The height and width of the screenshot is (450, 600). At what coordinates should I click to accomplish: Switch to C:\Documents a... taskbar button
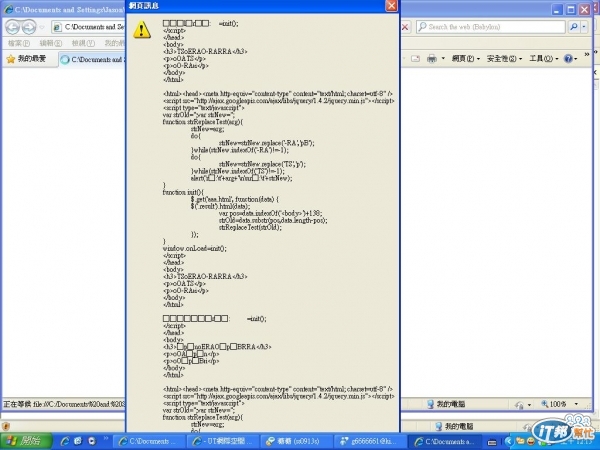click(444, 441)
